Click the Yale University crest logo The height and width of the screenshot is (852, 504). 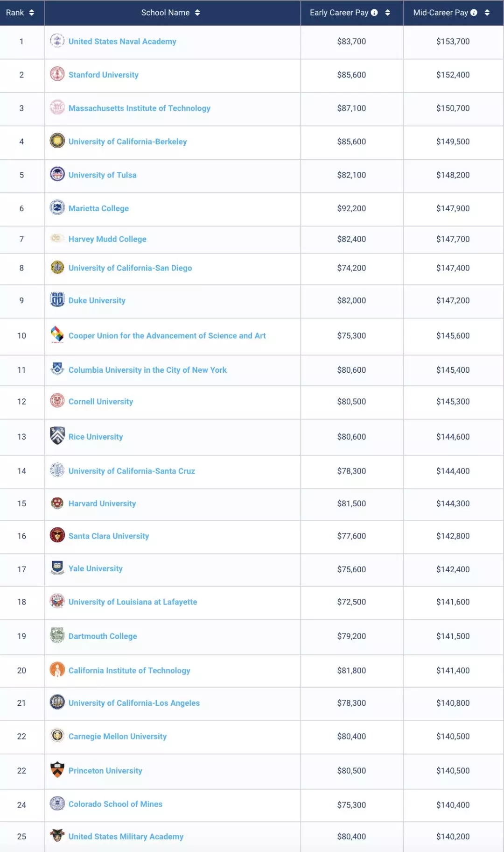57,568
